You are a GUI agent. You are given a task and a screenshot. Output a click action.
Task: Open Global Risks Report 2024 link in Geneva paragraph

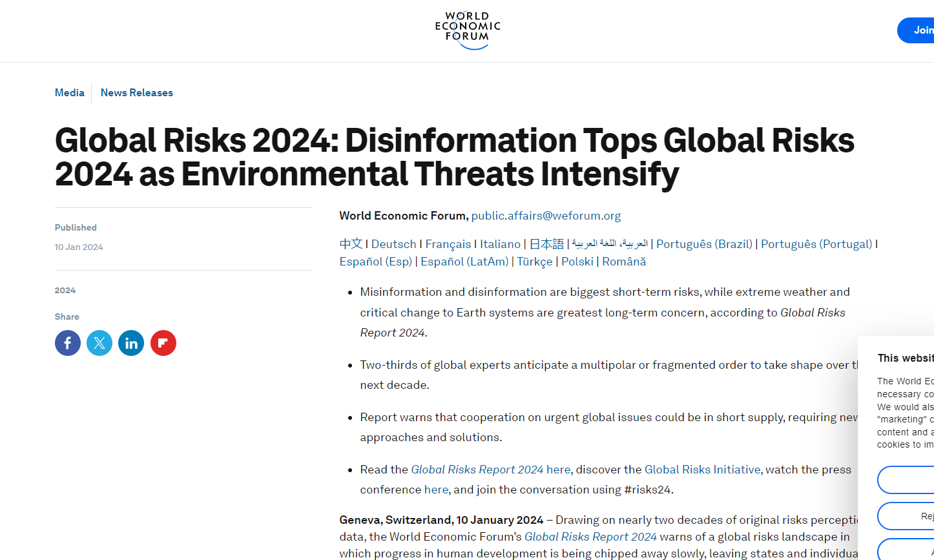click(590, 537)
